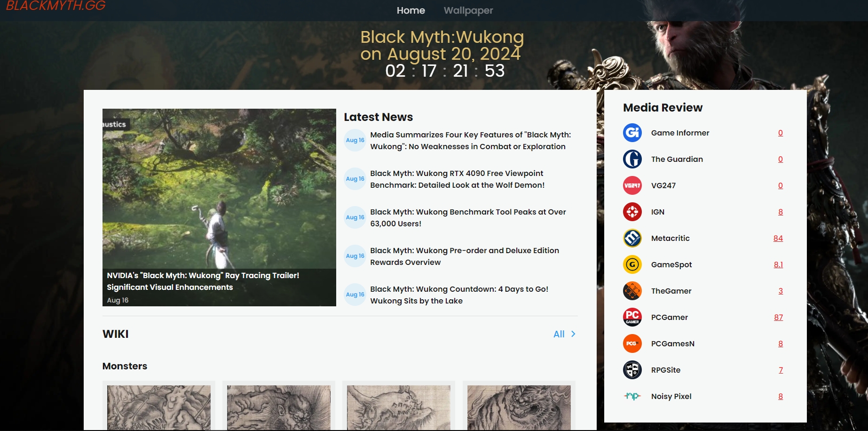Open the Wallpaper nav item
868x431 pixels.
pos(468,10)
